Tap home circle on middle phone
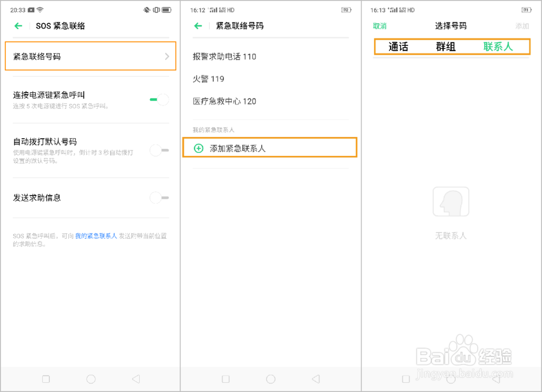Screen dimensions: 542x392 click(x=270, y=379)
